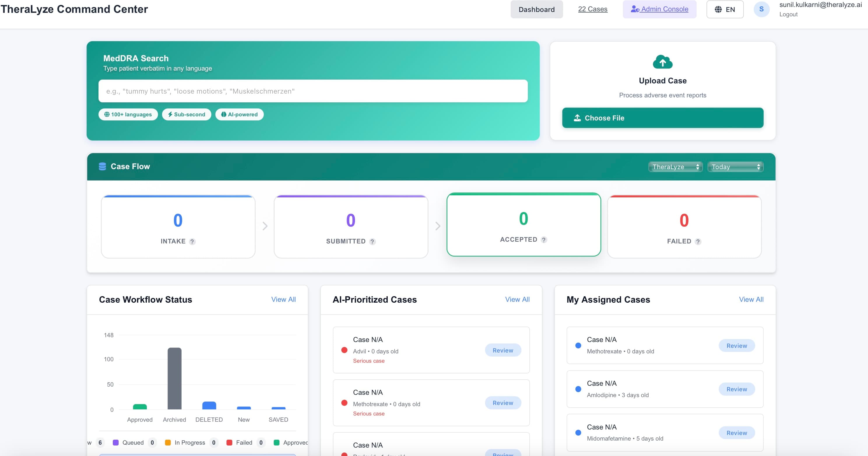Open the EN language selector
The height and width of the screenshot is (456, 868).
725,9
